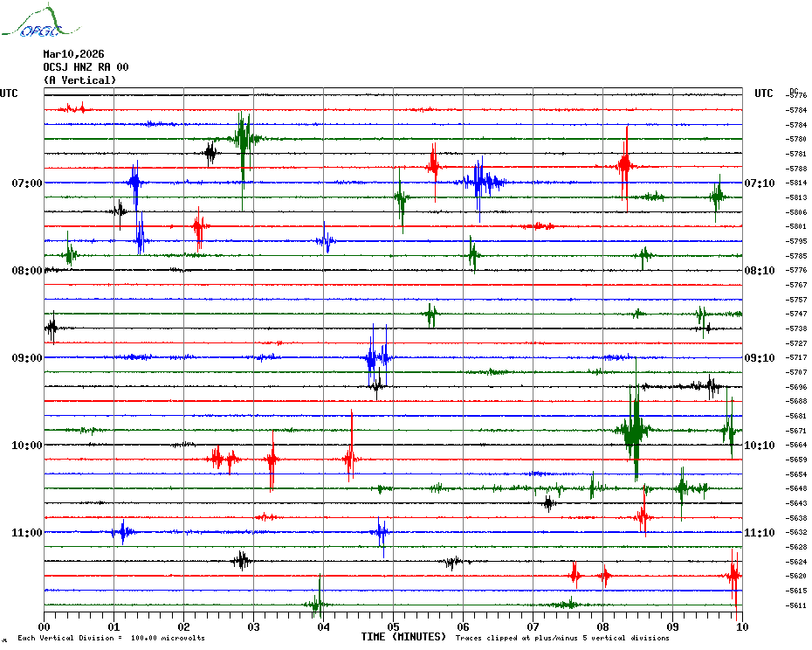Select the 10 minute tick label
The image size is (812, 650).
[x=741, y=626]
